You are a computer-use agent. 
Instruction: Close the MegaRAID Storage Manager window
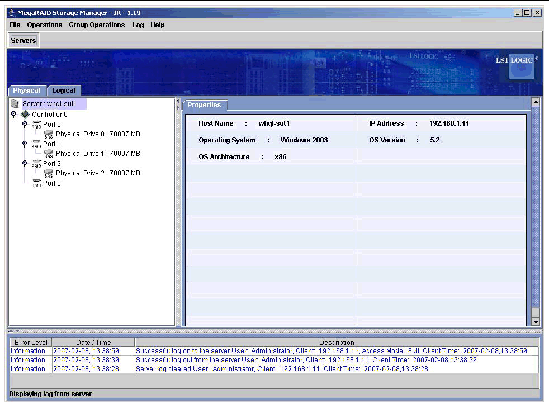pyautogui.click(x=537, y=13)
